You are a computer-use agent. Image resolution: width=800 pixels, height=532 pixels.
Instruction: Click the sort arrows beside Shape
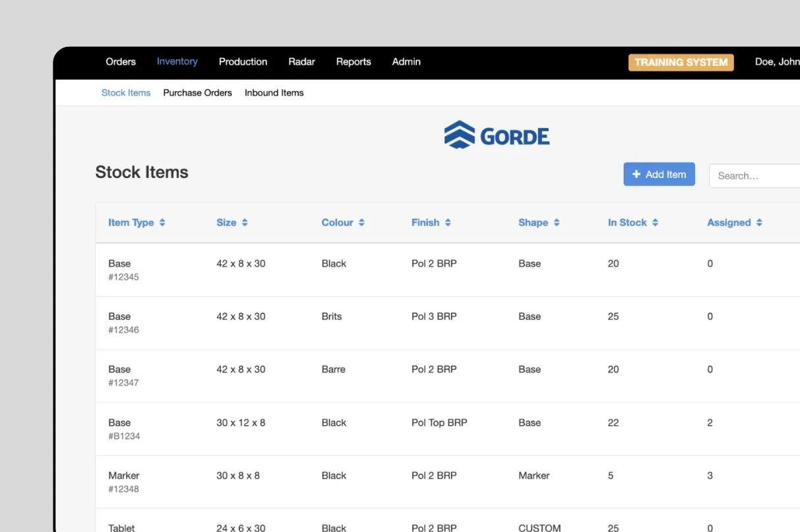pos(557,223)
